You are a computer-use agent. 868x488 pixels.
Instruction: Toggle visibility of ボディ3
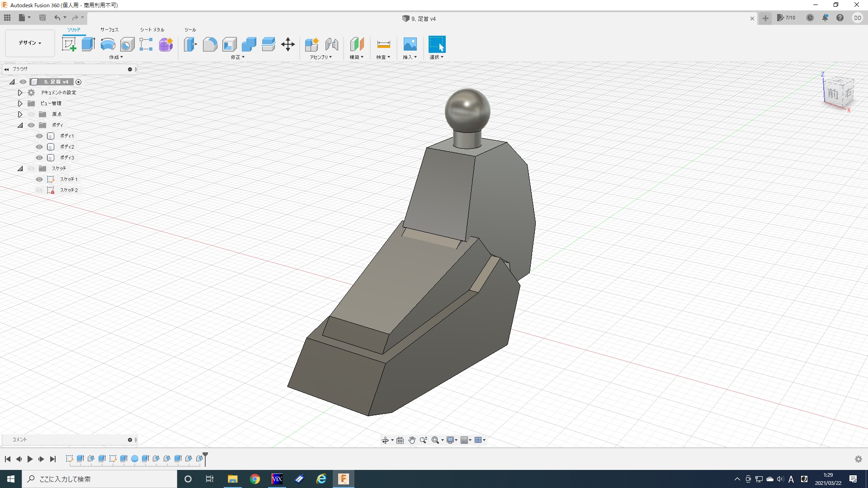(x=39, y=158)
